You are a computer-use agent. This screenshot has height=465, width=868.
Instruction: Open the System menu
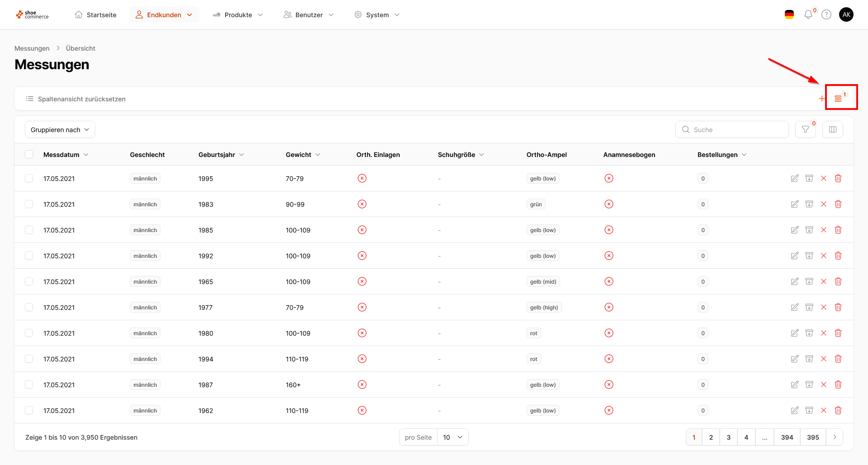click(377, 15)
